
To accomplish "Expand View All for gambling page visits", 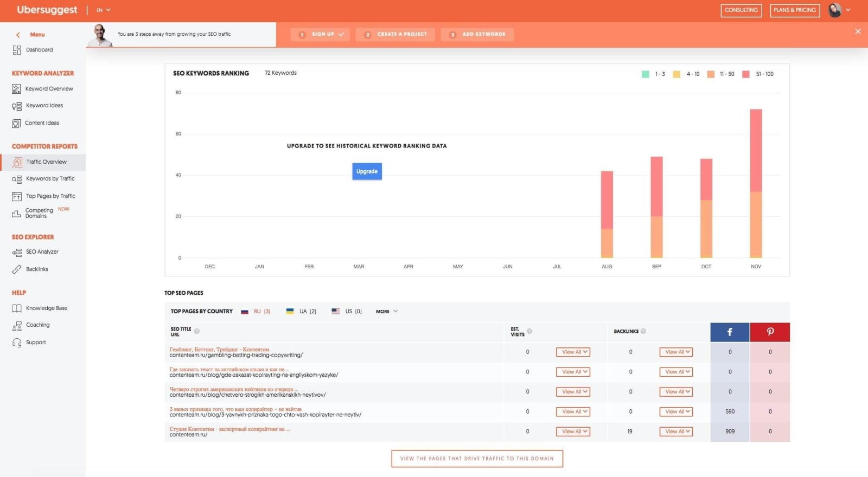I will 573,352.
